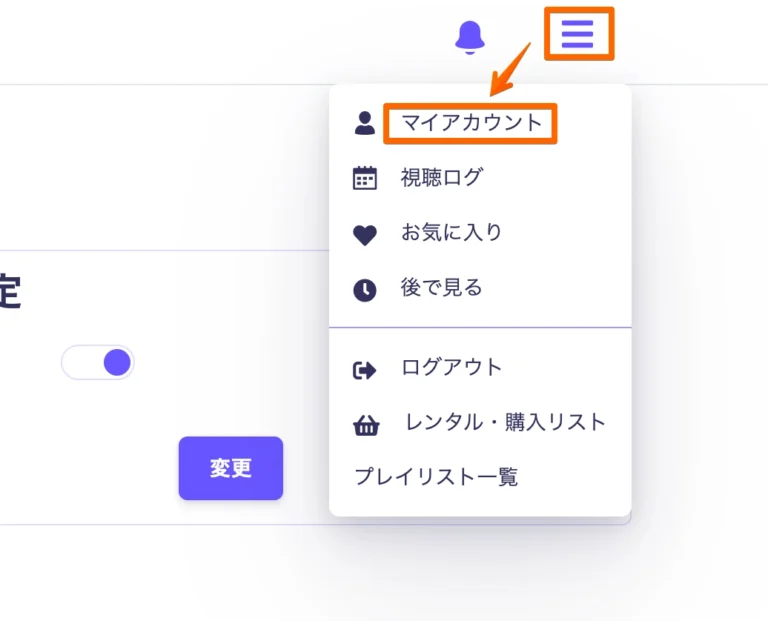This screenshot has width=768, height=621.
Task: Open the notifications bell
Action: (x=469, y=36)
